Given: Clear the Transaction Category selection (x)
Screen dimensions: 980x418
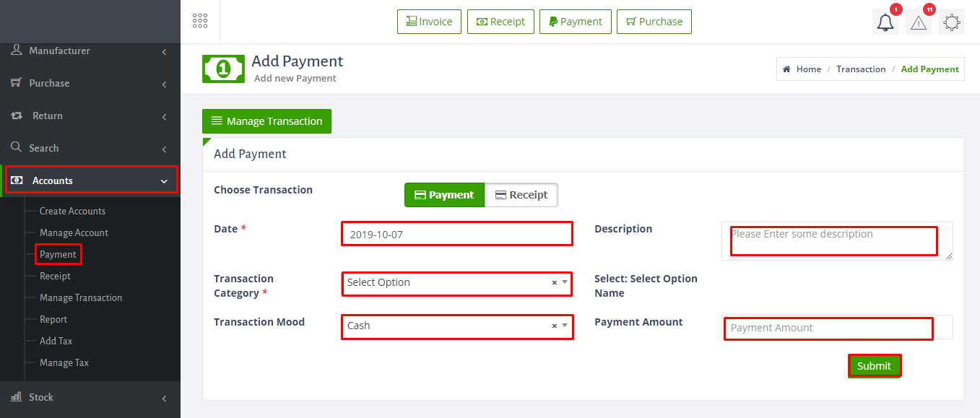Looking at the screenshot, I should [554, 283].
